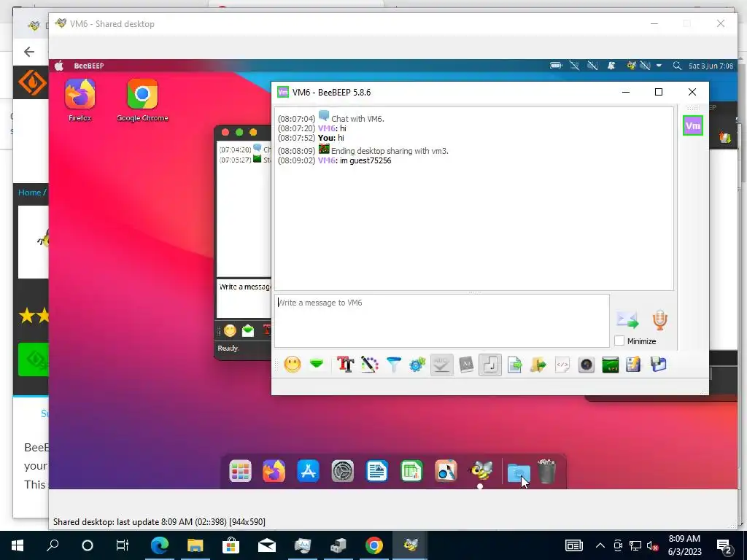747x560 pixels.
Task: Click the orange flame logo in background window
Action: tap(32, 82)
